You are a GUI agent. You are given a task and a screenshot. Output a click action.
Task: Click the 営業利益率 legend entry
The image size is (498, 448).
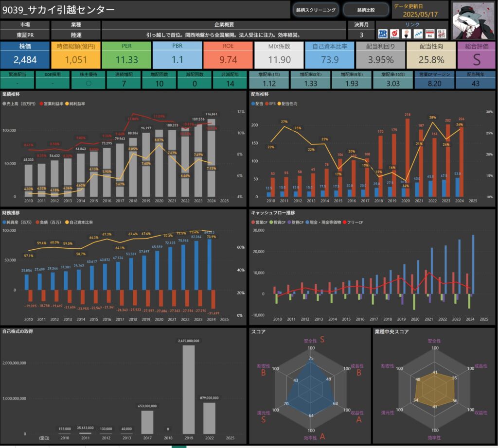pos(52,104)
